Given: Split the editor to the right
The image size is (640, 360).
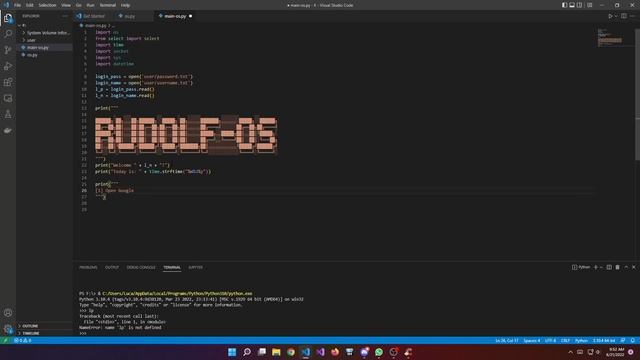Looking at the screenshot, I should (624, 16).
